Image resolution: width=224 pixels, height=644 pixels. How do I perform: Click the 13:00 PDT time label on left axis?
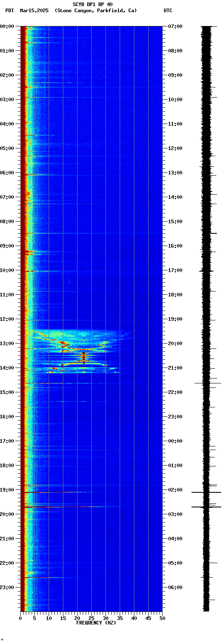point(7,344)
